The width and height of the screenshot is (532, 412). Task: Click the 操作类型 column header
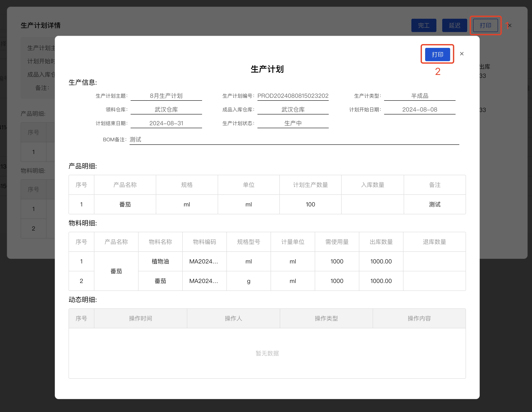[x=326, y=318]
